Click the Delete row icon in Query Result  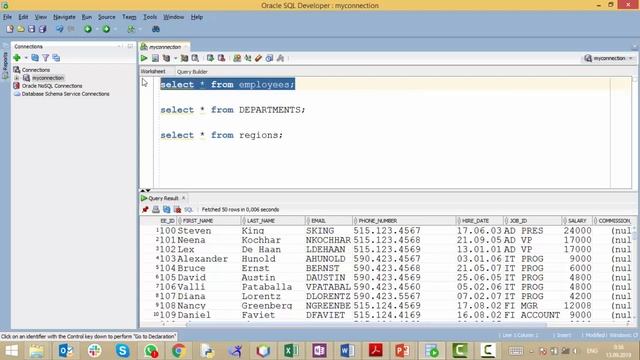coord(177,209)
